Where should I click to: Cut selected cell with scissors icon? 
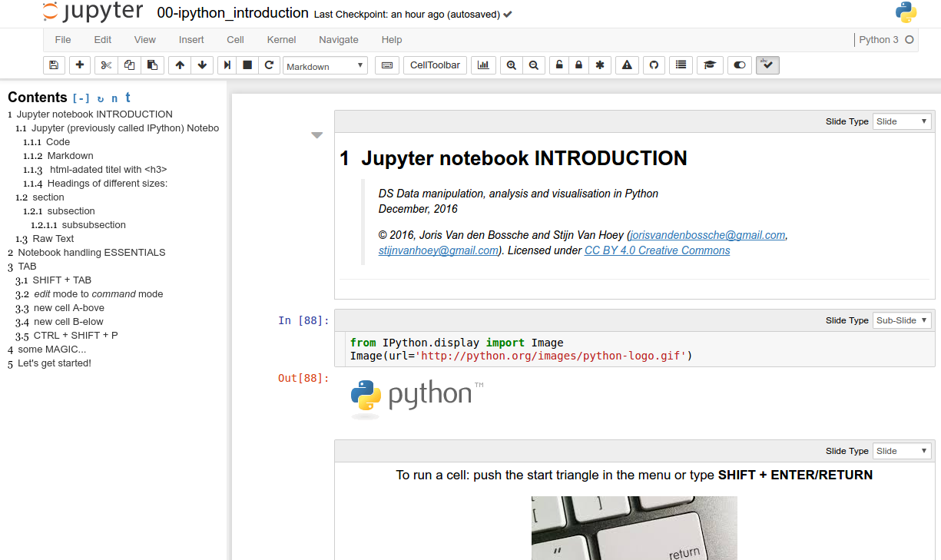(x=106, y=65)
